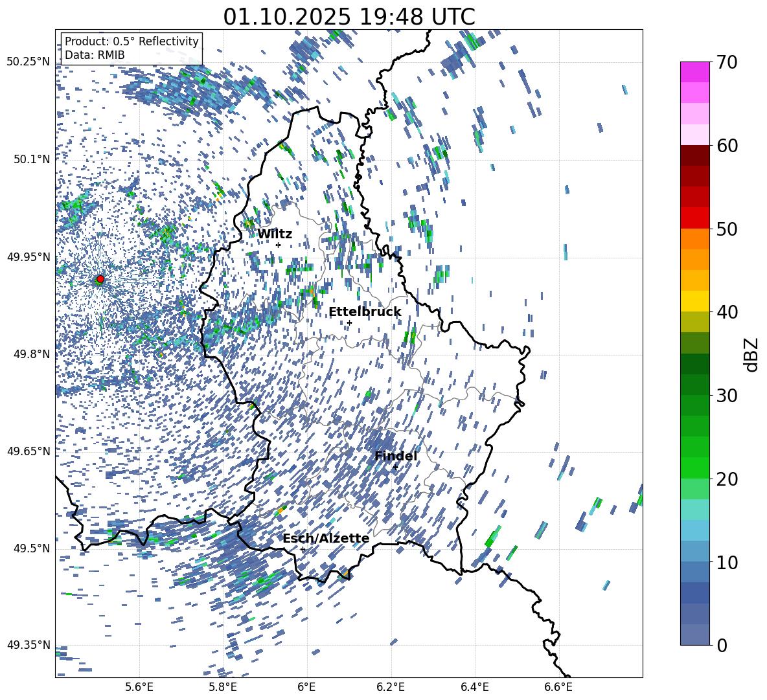Click the 50.25°N latitude tick label
This screenshot has width=767, height=700.
[28, 62]
